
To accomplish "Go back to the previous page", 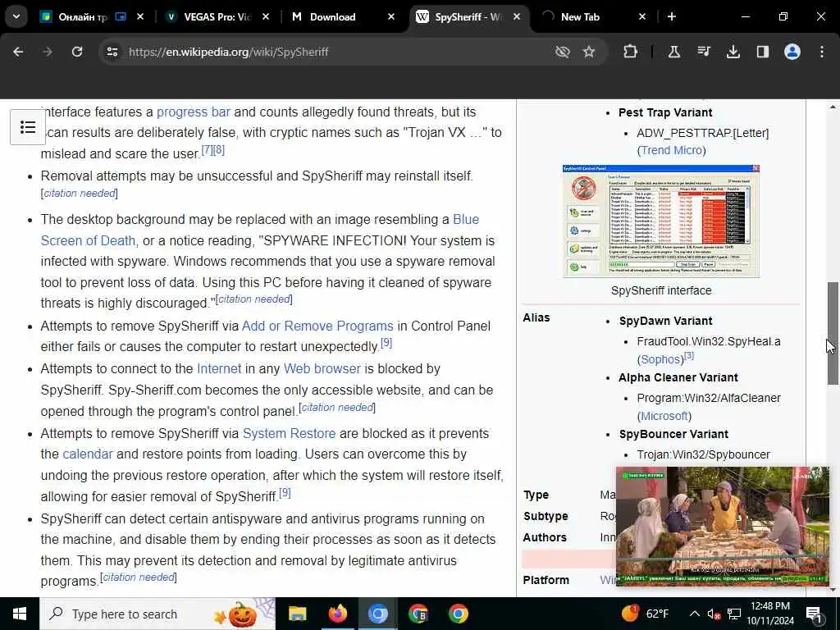I will coord(18,52).
